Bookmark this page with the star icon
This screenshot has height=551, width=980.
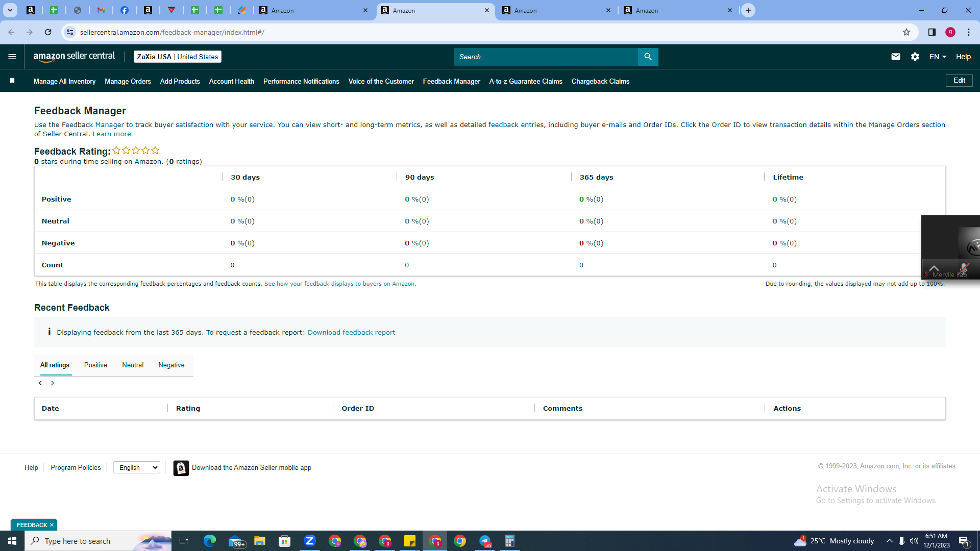click(x=906, y=32)
